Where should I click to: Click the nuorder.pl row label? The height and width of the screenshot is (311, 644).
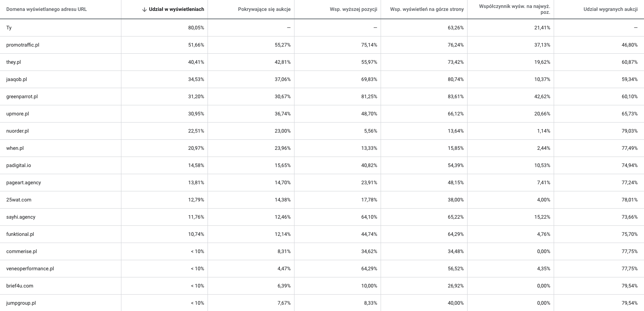(x=18, y=131)
